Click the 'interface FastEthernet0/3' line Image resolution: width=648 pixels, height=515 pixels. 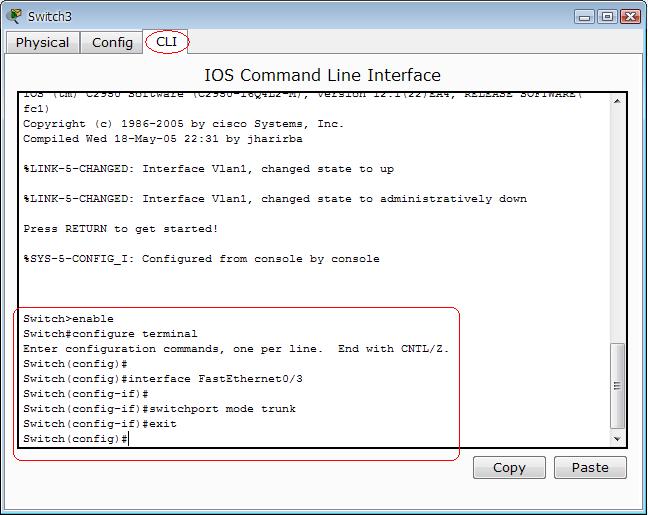pyautogui.click(x=163, y=379)
